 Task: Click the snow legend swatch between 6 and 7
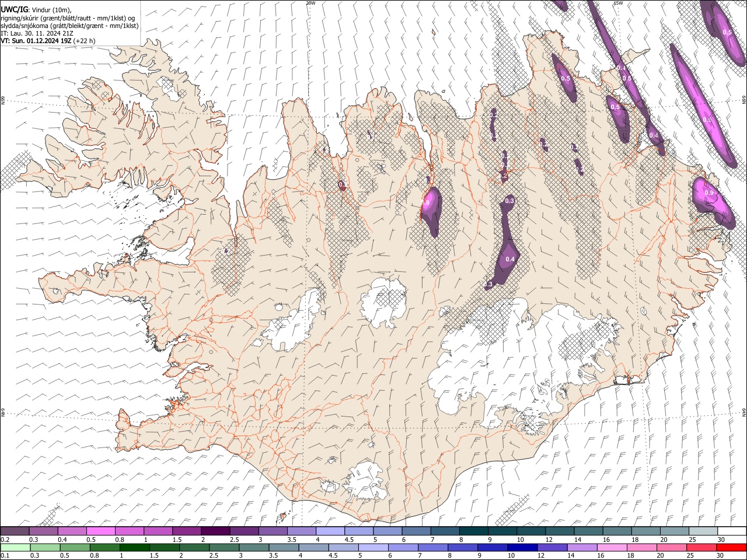[416, 531]
